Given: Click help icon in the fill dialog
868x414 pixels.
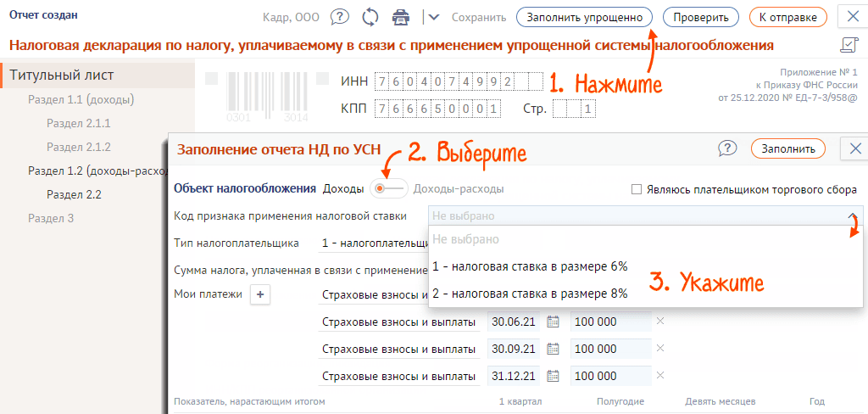Looking at the screenshot, I should 727,148.
